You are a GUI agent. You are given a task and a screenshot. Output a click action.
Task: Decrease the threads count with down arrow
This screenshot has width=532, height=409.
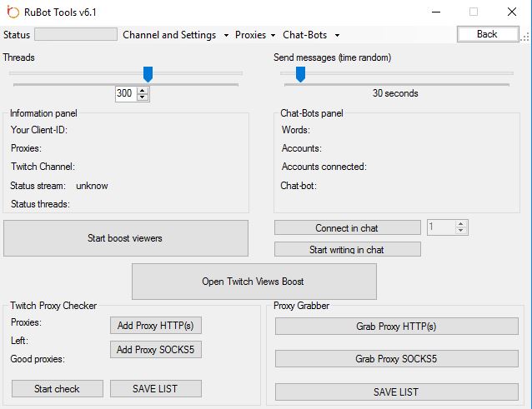click(x=143, y=97)
